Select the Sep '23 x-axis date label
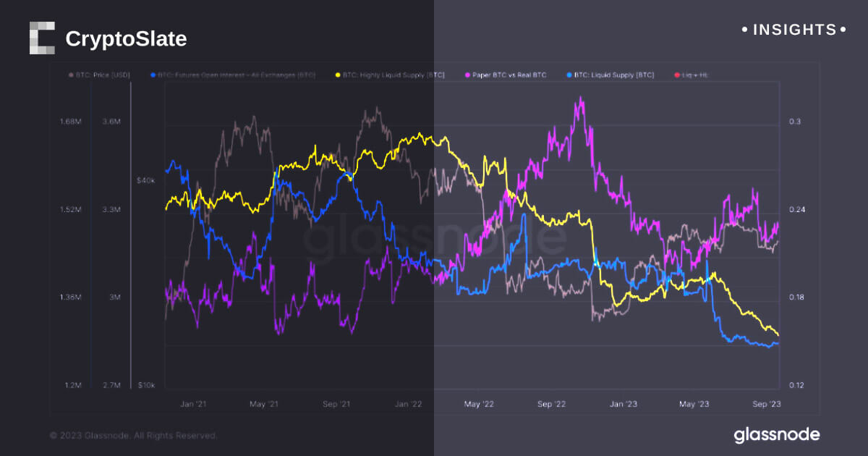The height and width of the screenshot is (456, 868). (766, 403)
